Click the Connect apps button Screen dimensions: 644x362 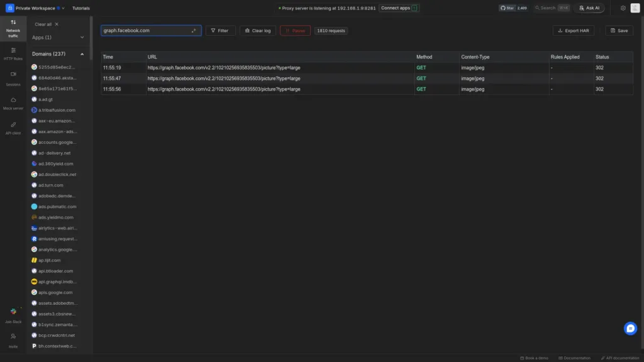(x=399, y=8)
